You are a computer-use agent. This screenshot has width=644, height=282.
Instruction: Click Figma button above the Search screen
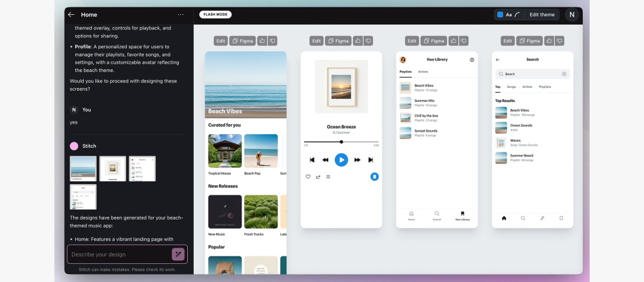click(x=529, y=41)
